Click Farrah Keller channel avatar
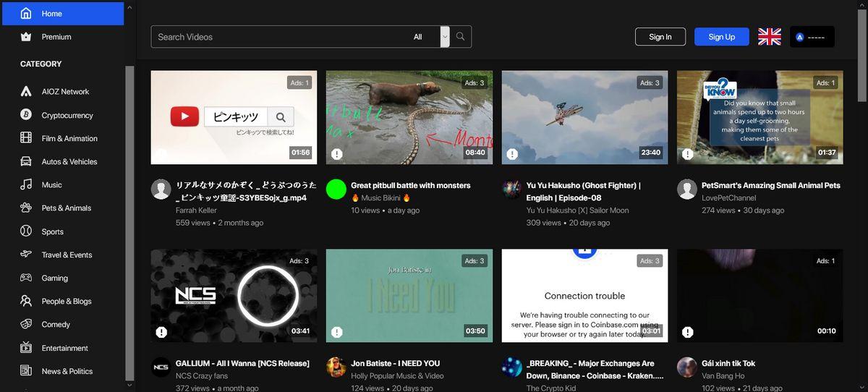The image size is (868, 392). tap(161, 189)
